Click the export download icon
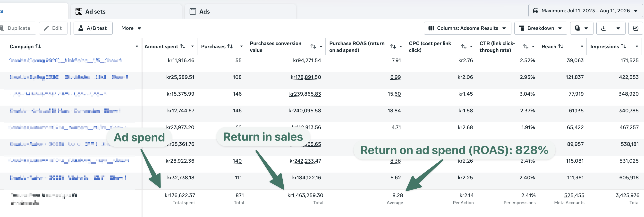 click(603, 28)
